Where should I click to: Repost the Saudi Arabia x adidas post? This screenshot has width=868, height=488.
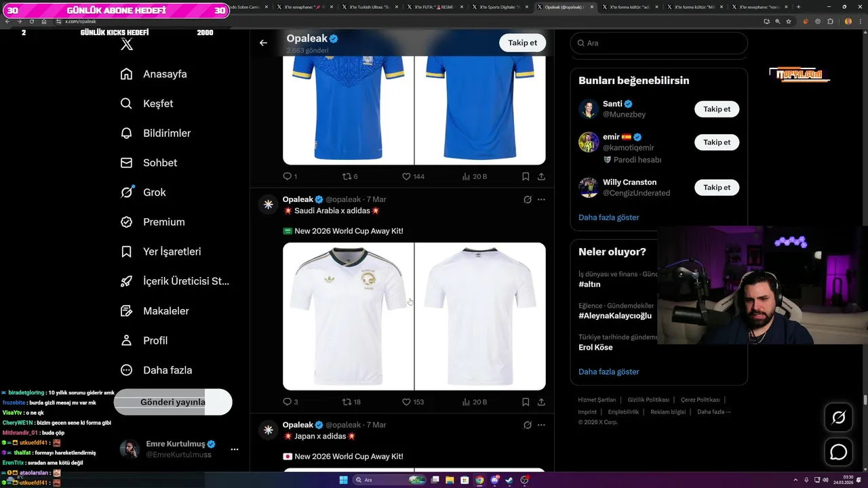tap(351, 402)
